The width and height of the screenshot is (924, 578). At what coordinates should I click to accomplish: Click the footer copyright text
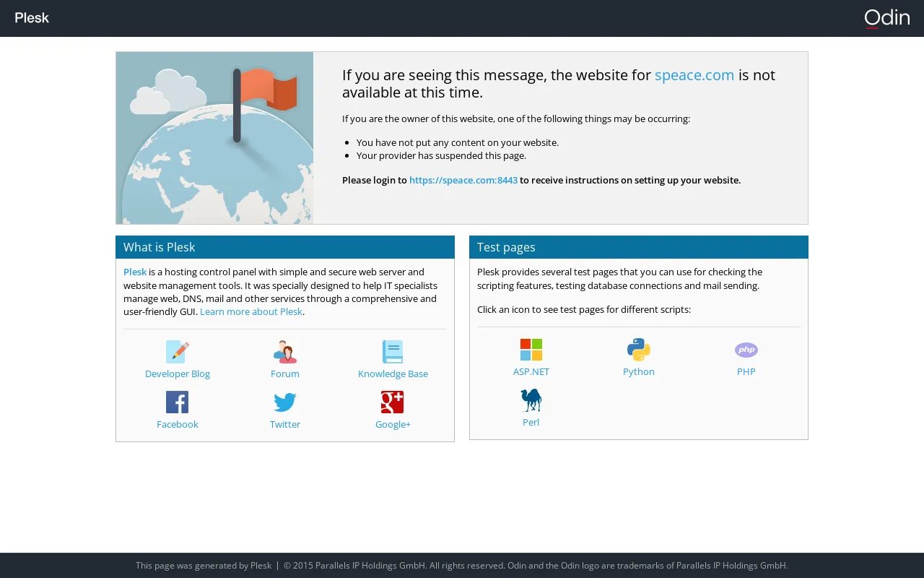(536, 566)
